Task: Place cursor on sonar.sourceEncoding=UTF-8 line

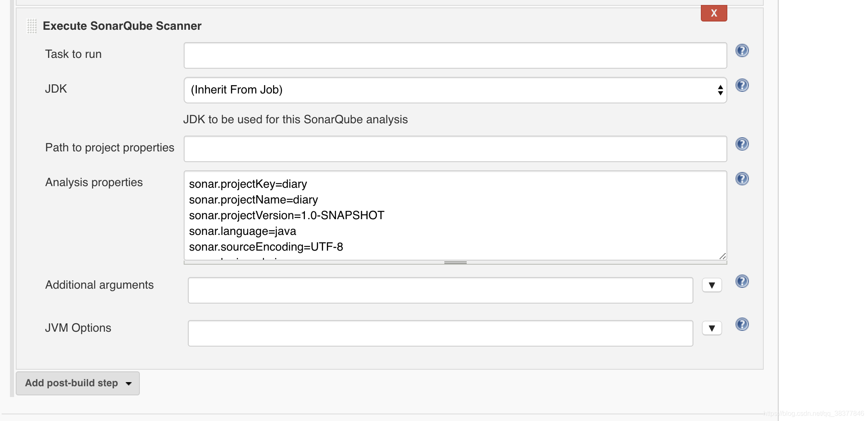Action: point(266,247)
